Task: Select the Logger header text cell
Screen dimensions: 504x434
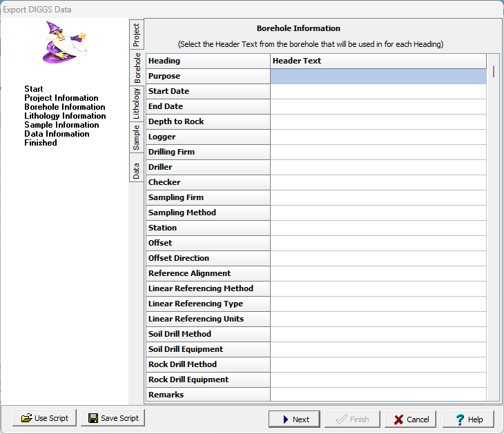Action: [x=378, y=137]
